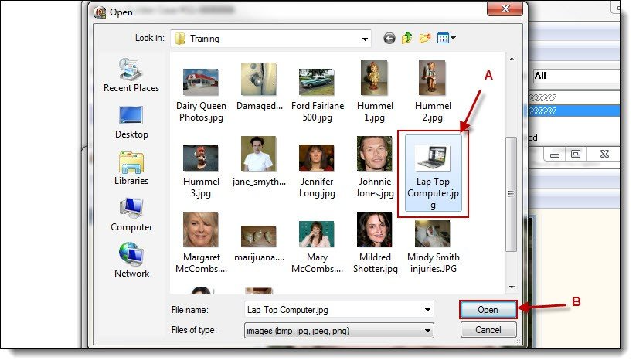This screenshot has height=364, width=636.
Task: Go up one folder level
Action: (x=407, y=37)
